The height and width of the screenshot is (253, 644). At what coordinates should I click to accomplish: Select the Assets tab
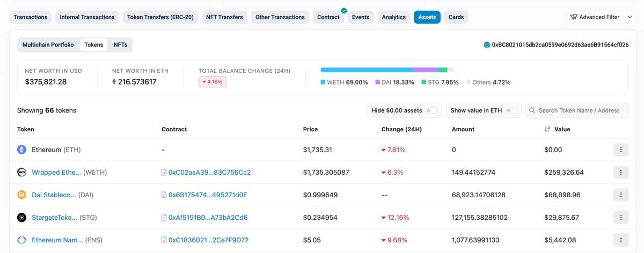427,17
